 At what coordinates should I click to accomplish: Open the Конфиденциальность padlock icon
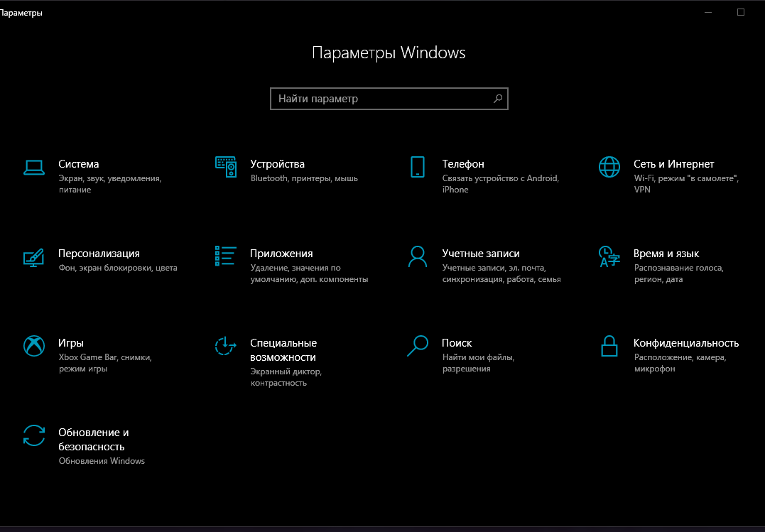click(x=609, y=346)
